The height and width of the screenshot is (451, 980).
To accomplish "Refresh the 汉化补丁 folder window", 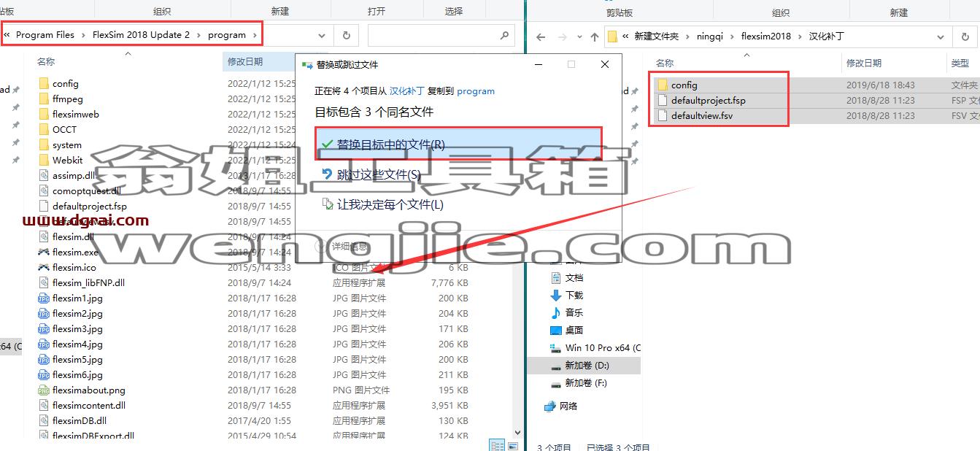I will 965,36.
